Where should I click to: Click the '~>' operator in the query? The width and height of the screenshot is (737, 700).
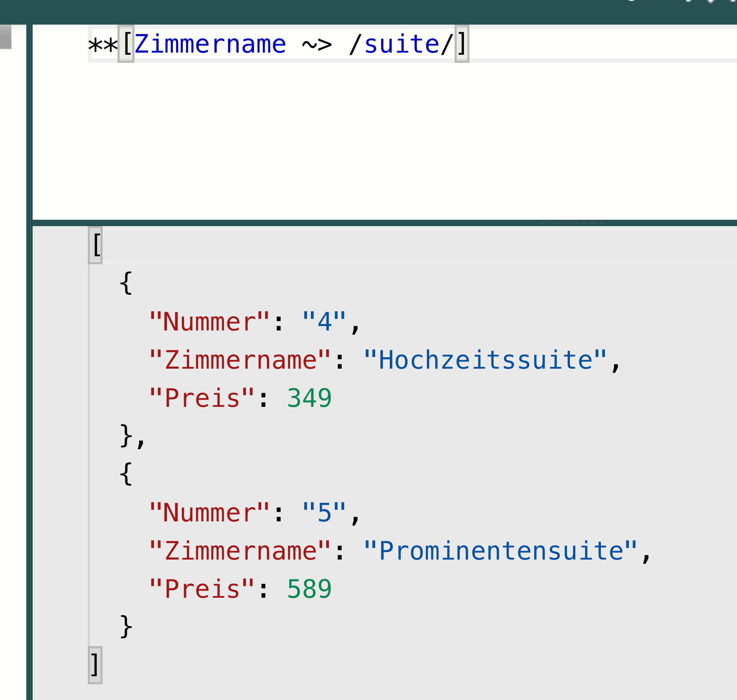click(317, 45)
